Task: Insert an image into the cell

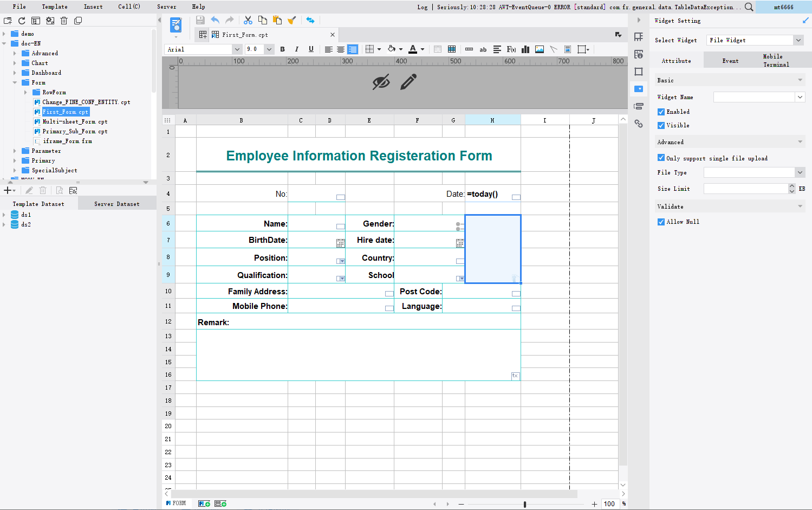Action: click(539, 49)
